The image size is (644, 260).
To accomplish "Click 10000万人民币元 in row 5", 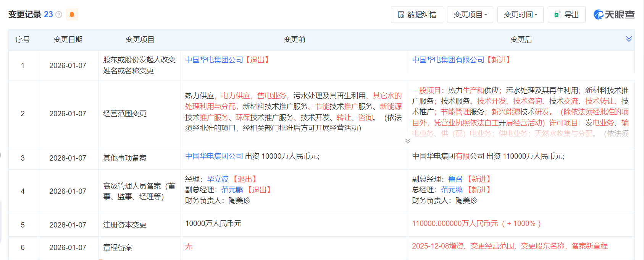I will coord(213,223).
